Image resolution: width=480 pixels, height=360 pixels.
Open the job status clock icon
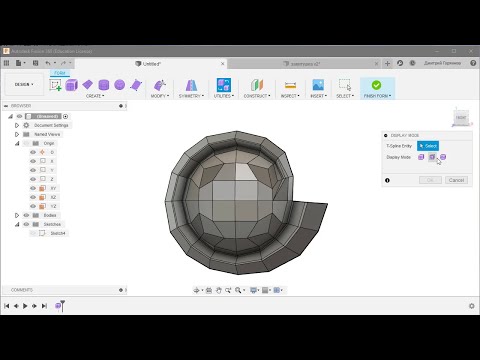tap(412, 63)
